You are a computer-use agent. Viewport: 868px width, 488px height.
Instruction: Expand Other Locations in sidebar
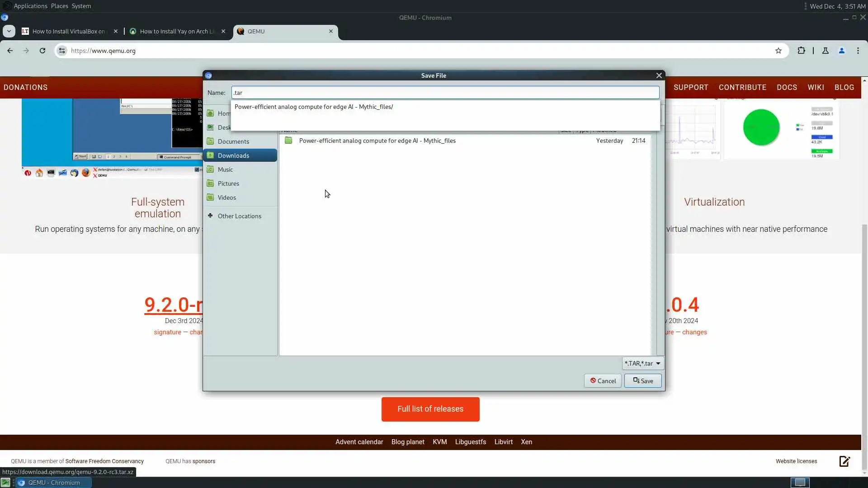[x=239, y=216]
